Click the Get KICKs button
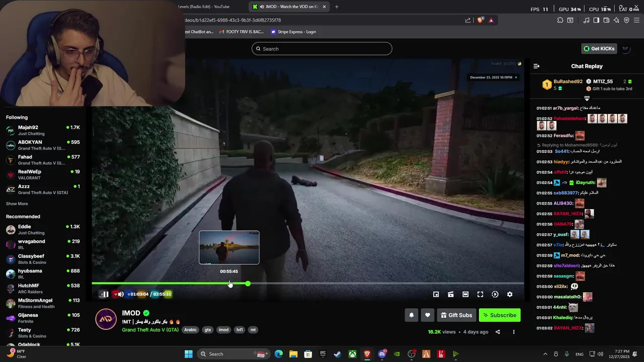644x362 pixels. [599, 49]
